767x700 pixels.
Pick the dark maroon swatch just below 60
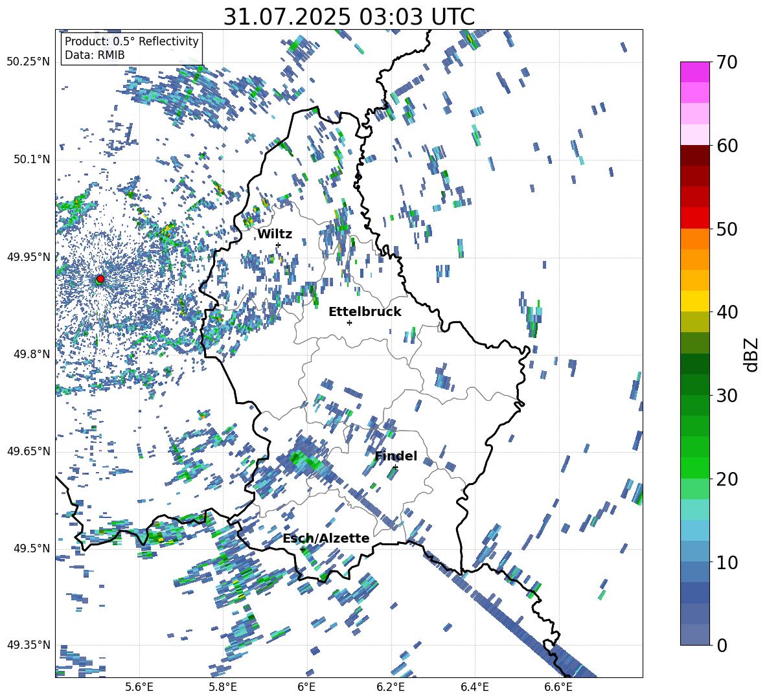(694, 155)
